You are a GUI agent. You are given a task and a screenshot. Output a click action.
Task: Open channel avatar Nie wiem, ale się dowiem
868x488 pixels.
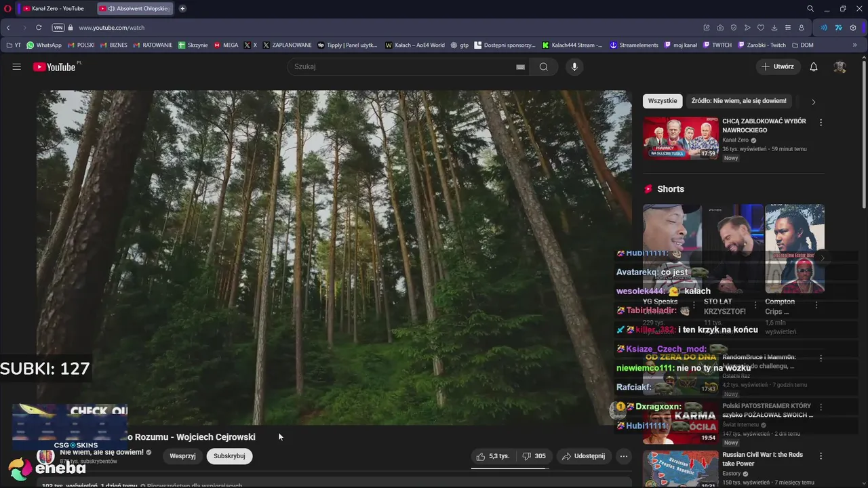45,456
